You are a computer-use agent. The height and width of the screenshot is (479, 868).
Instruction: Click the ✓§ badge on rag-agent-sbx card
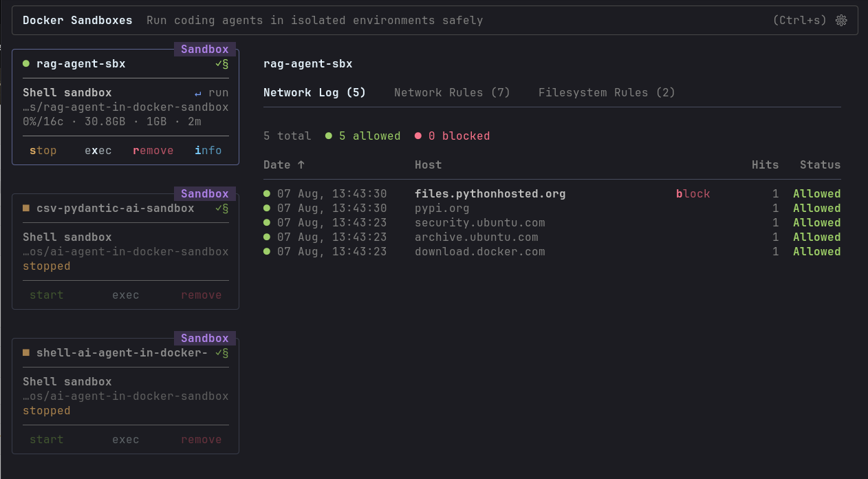point(221,64)
